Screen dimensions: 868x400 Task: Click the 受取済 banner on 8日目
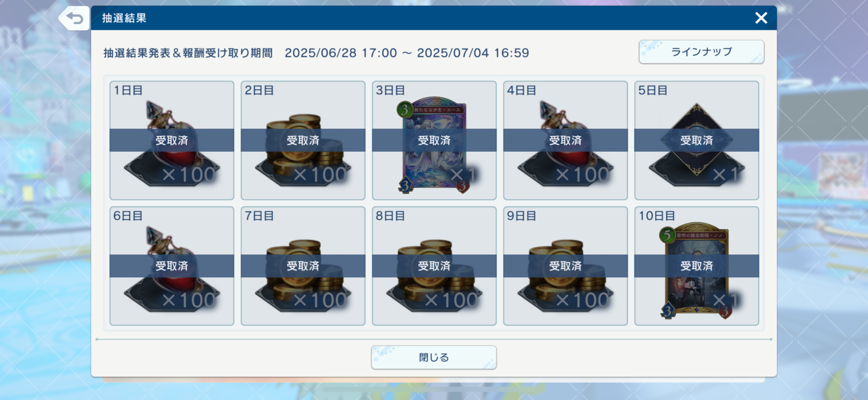(x=434, y=266)
